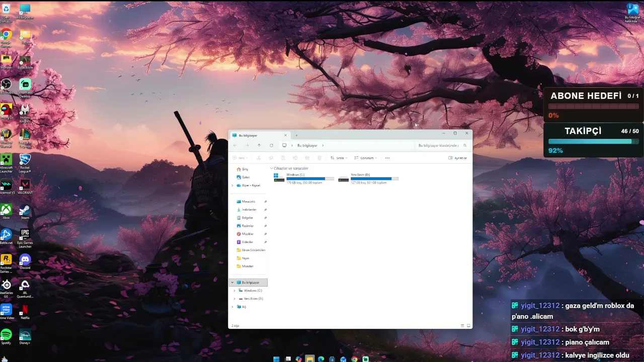Screen dimensions: 644x362
Task: Collapse the Cihazlar ve sürücüler group
Action: (272, 168)
